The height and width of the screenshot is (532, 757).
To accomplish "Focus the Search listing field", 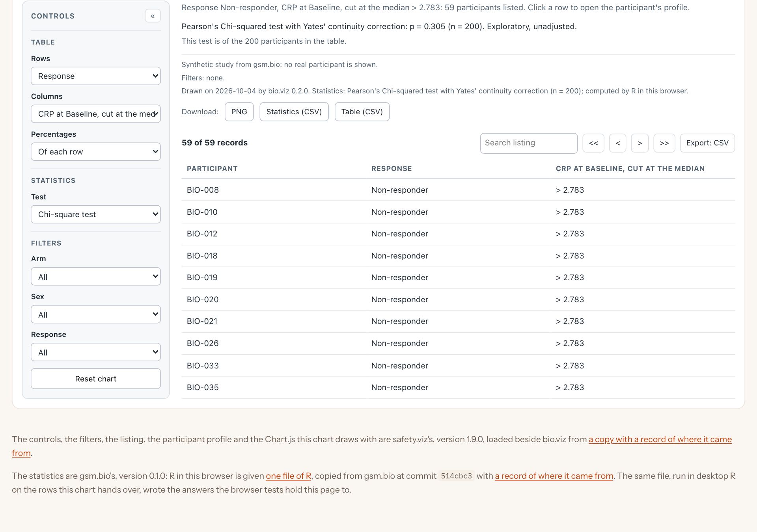I will 529,143.
